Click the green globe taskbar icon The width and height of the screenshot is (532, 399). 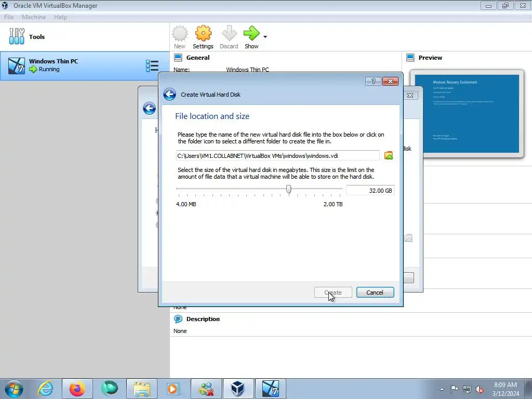coord(110,389)
